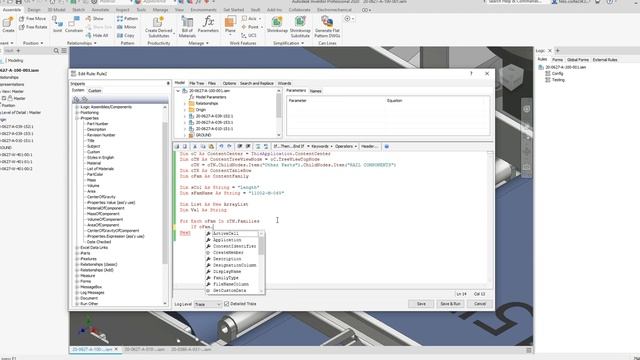The width and height of the screenshot is (640, 360).
Task: Open the Forms tab in iLogic panel
Action: 557,60
